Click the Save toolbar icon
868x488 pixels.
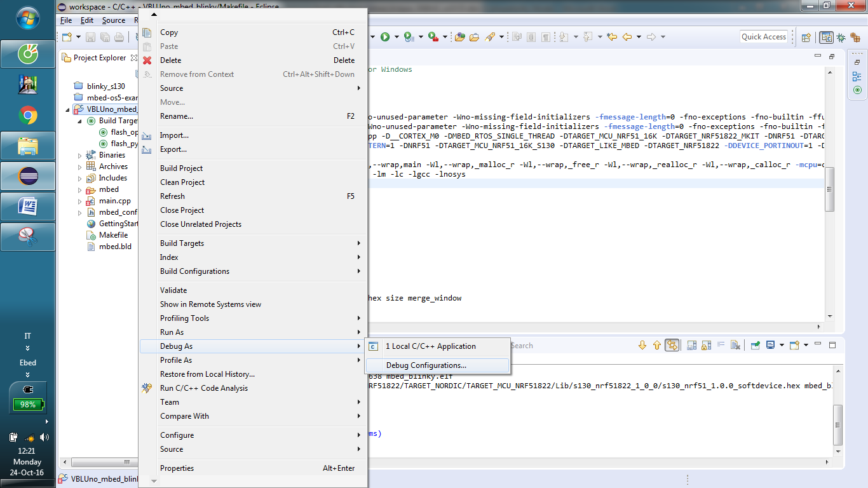[x=90, y=37]
